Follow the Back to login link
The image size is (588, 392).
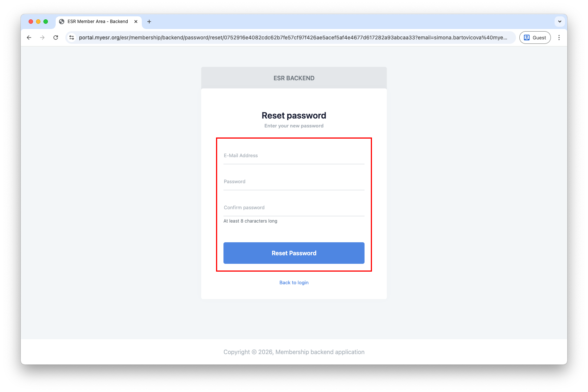pos(294,283)
